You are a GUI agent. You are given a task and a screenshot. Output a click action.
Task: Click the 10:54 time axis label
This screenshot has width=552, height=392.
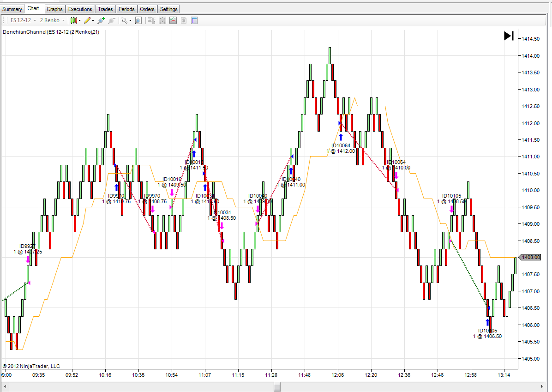click(171, 375)
